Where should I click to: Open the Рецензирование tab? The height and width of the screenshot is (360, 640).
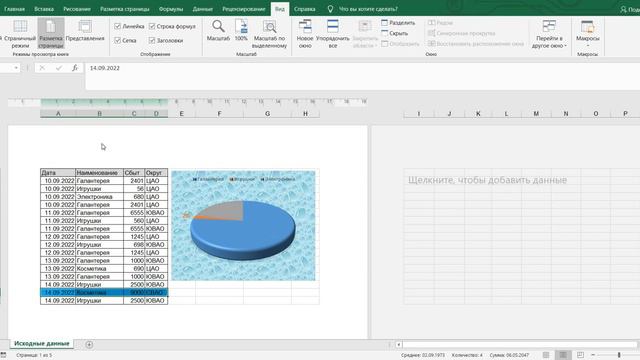(244, 9)
